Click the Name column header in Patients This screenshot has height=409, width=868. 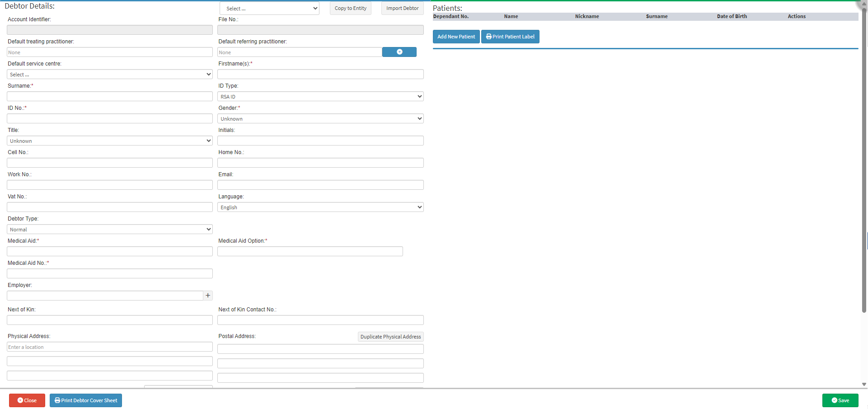(x=511, y=16)
